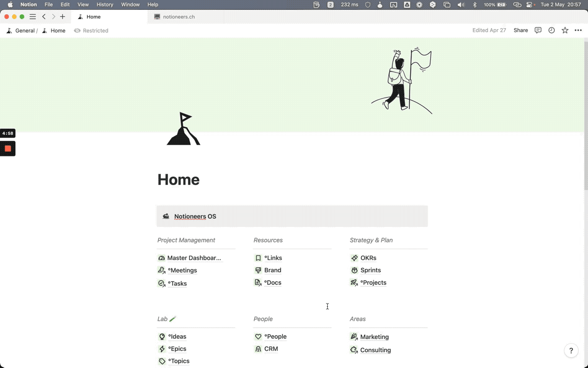Click the icon beside °Meetings
Screen dimensions: 588x368
pos(162,270)
